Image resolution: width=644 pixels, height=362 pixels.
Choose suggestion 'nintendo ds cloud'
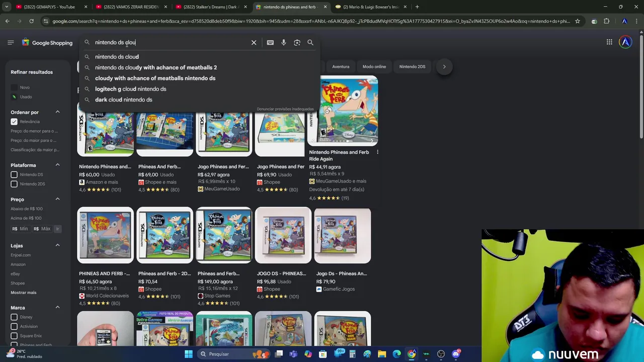point(199,57)
